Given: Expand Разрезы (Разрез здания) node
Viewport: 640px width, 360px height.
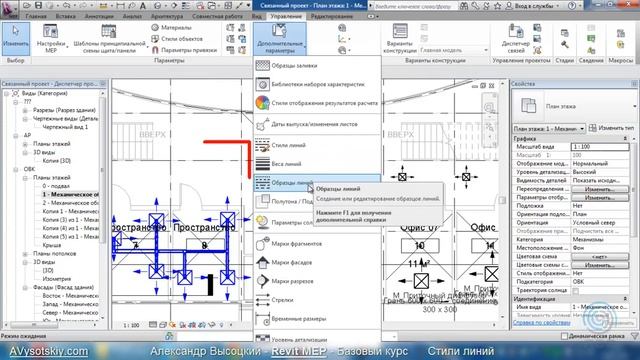Looking at the screenshot, I should [x=25, y=110].
